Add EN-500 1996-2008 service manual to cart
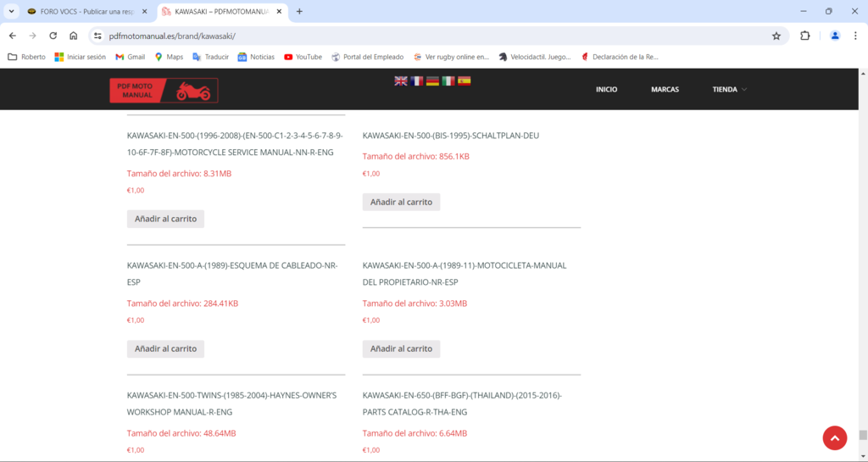Image resolution: width=868 pixels, height=462 pixels. (x=165, y=219)
